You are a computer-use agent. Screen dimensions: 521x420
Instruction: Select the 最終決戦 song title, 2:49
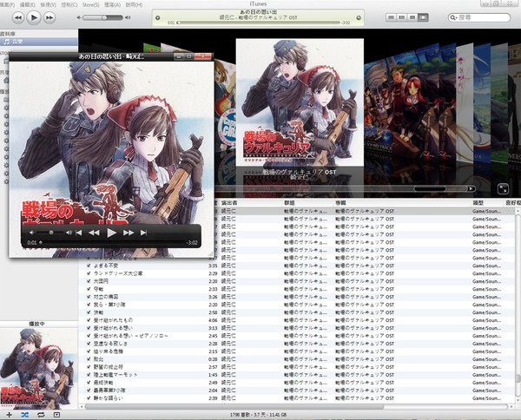pos(103,382)
